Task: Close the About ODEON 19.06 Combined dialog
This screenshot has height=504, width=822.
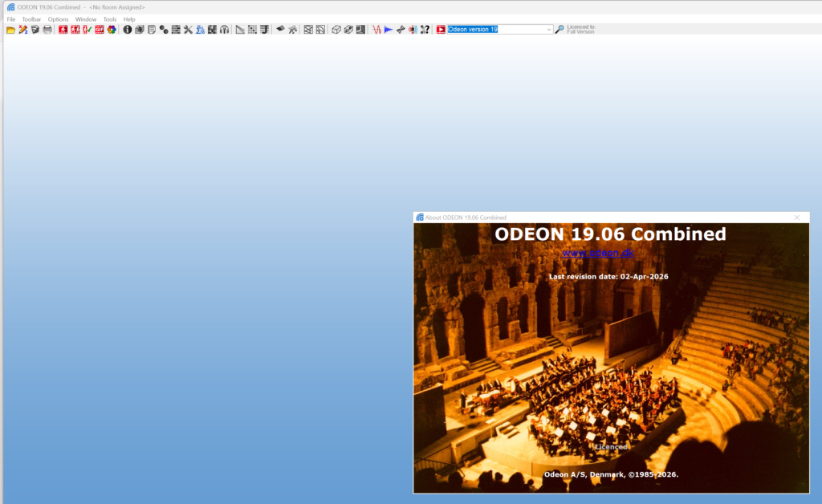Action: (797, 217)
